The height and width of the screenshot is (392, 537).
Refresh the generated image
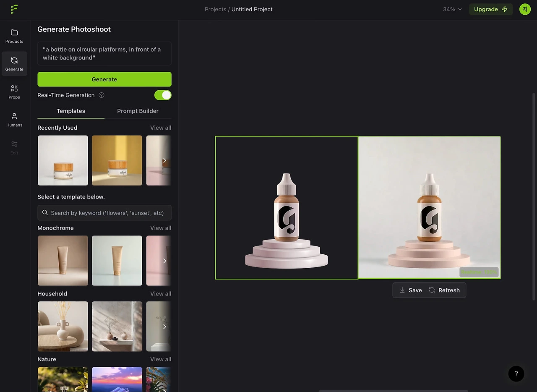point(444,290)
